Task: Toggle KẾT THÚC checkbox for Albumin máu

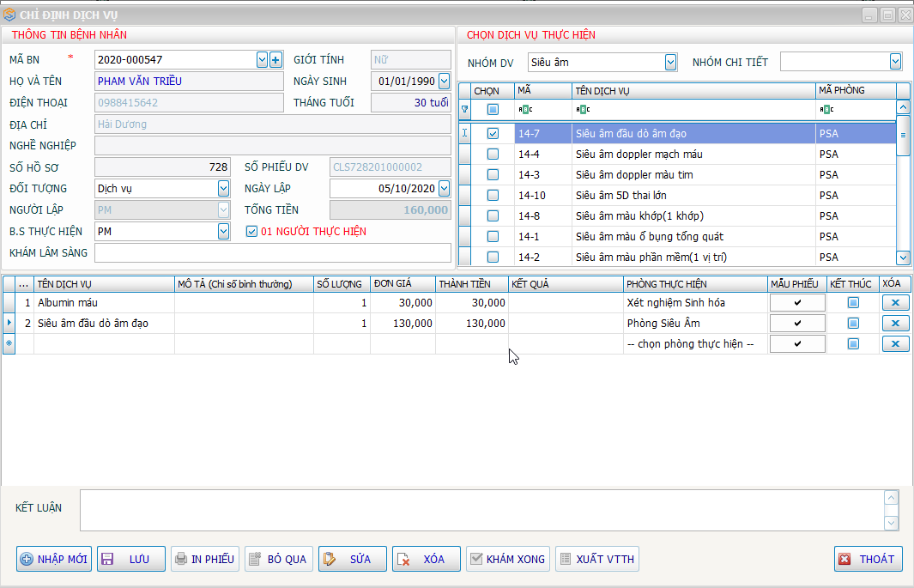Action: pos(853,302)
